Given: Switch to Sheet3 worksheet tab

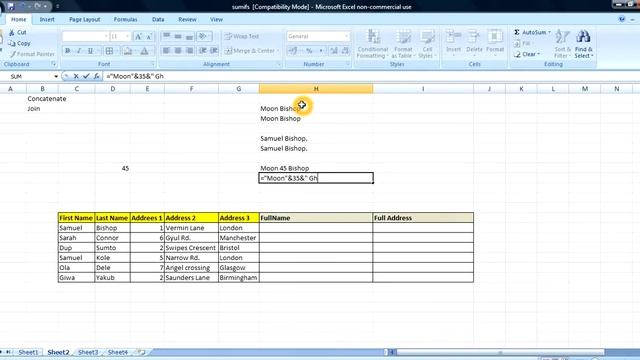Looking at the screenshot, I should [x=88, y=352].
